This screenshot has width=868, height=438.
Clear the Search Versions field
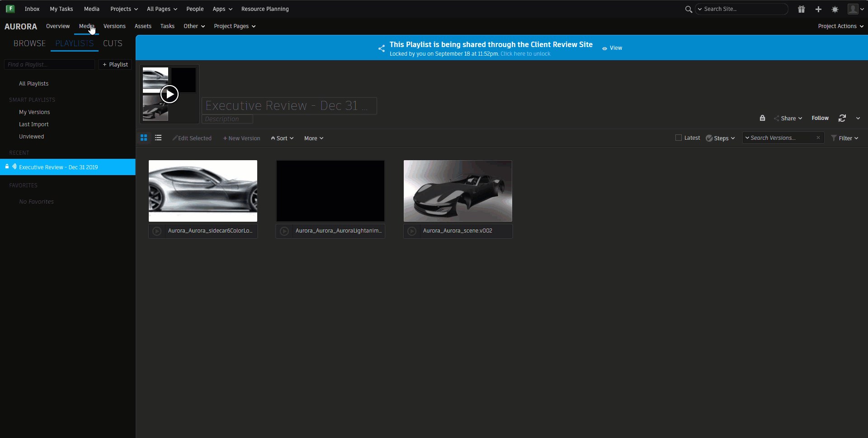point(818,138)
